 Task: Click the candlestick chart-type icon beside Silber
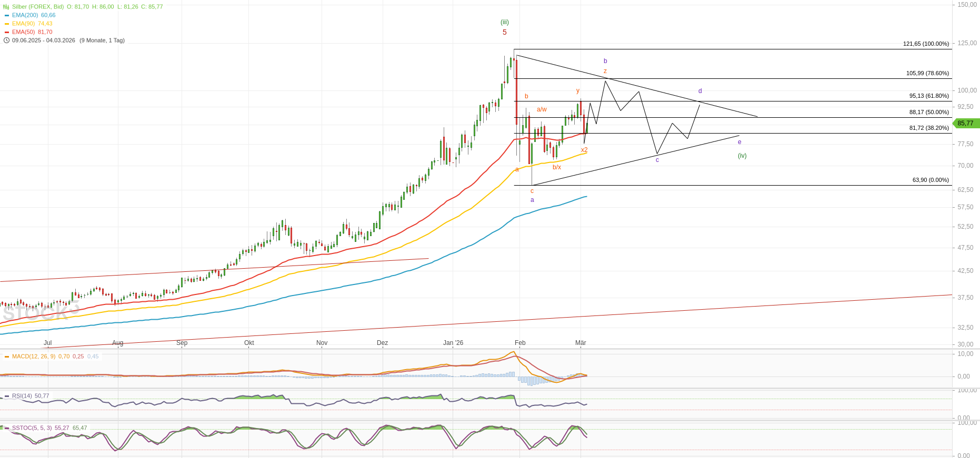6,7
